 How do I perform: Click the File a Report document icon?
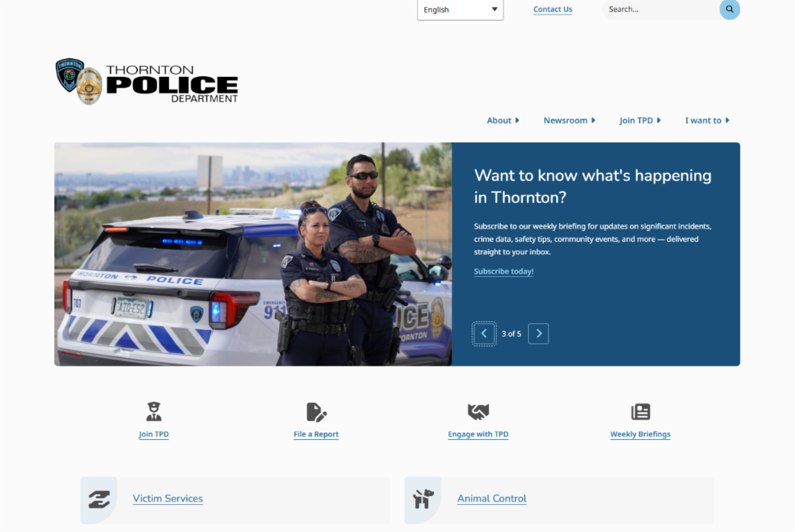tap(316, 412)
